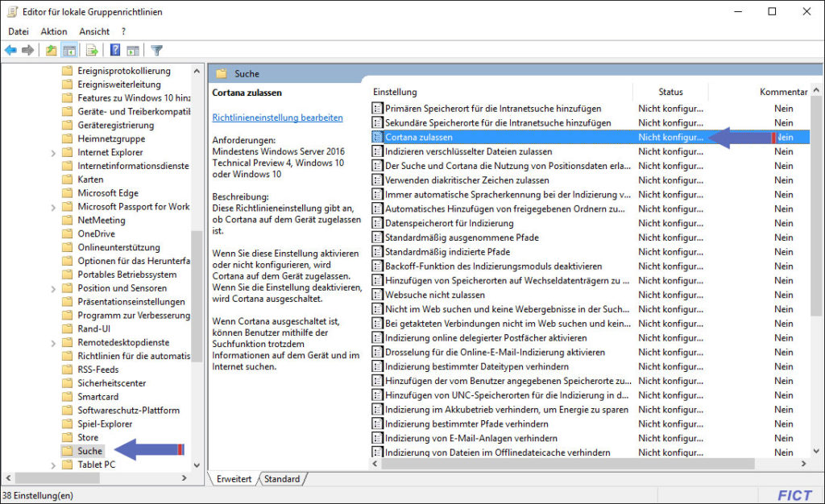
Task: Toggle the console tree show/hide icon
Action: click(69, 50)
